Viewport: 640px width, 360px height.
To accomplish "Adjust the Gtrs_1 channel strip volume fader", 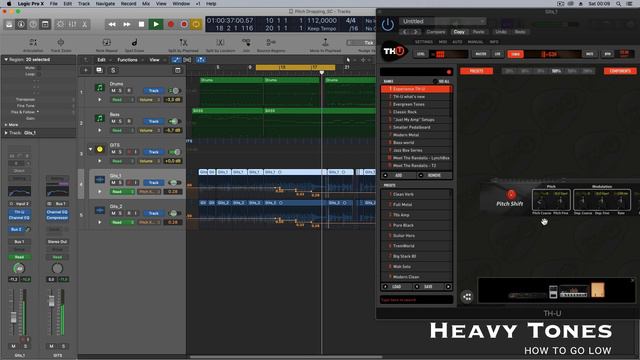I will point(14,317).
